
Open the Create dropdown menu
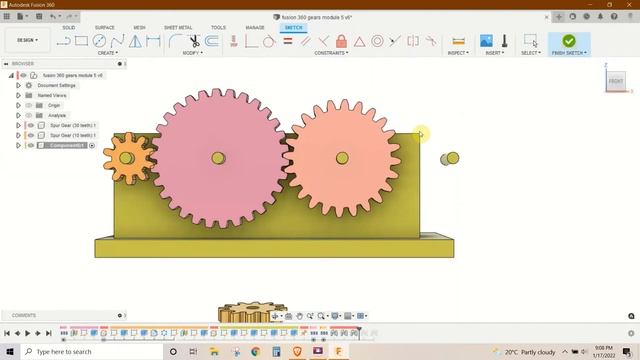(108, 53)
